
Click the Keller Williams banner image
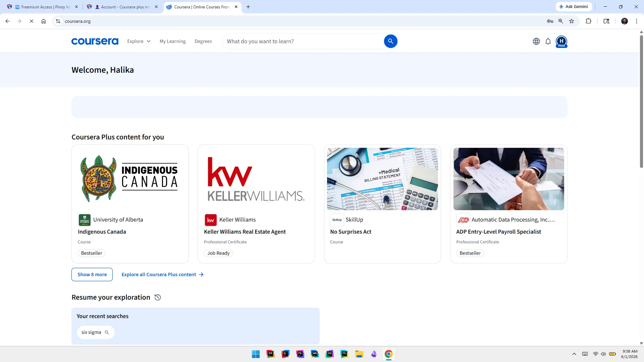(256, 179)
